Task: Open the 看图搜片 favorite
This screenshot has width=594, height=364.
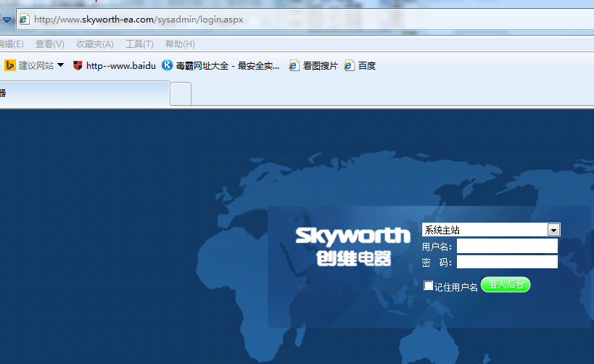Action: 320,65
